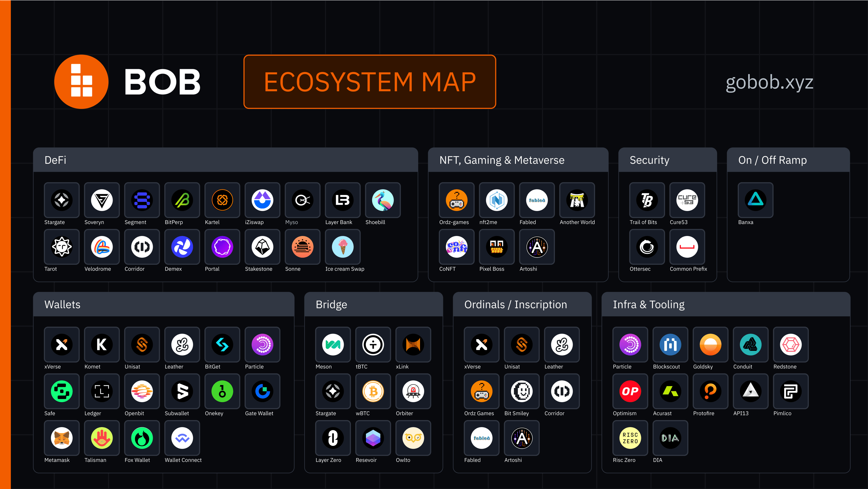868x489 pixels.
Task: Select the Common Prefix icon
Action: tap(687, 247)
